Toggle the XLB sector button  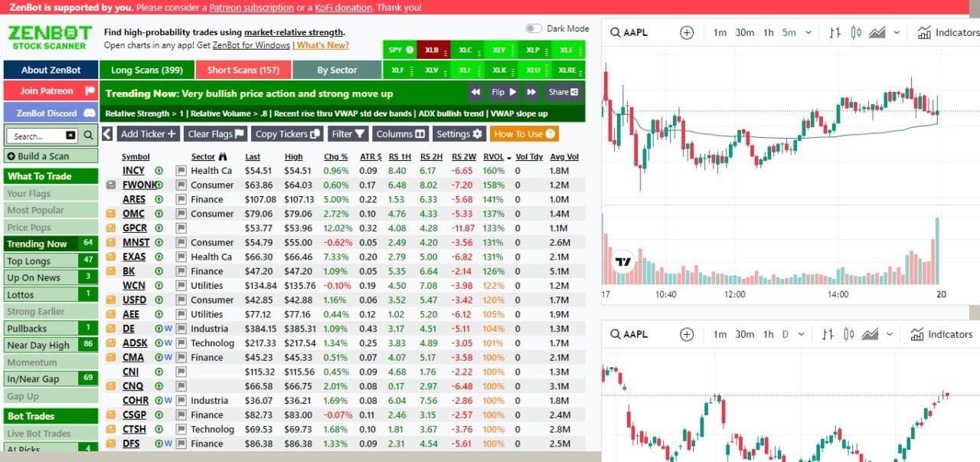point(433,50)
